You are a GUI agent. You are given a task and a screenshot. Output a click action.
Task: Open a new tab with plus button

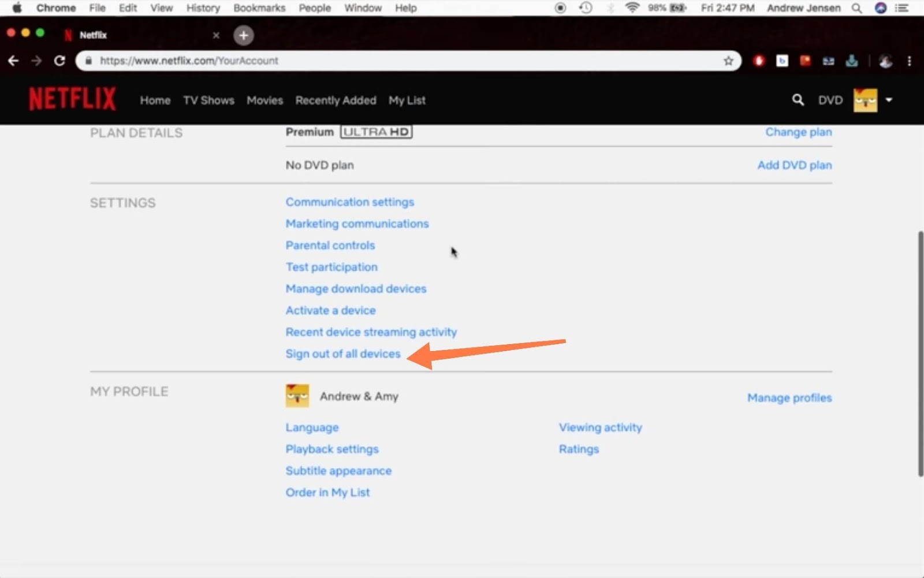244,35
